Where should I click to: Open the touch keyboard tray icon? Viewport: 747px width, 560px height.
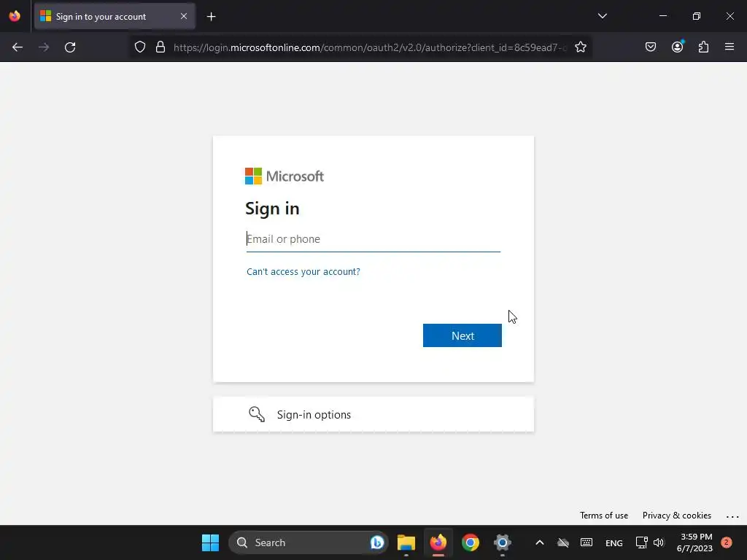tap(587, 542)
